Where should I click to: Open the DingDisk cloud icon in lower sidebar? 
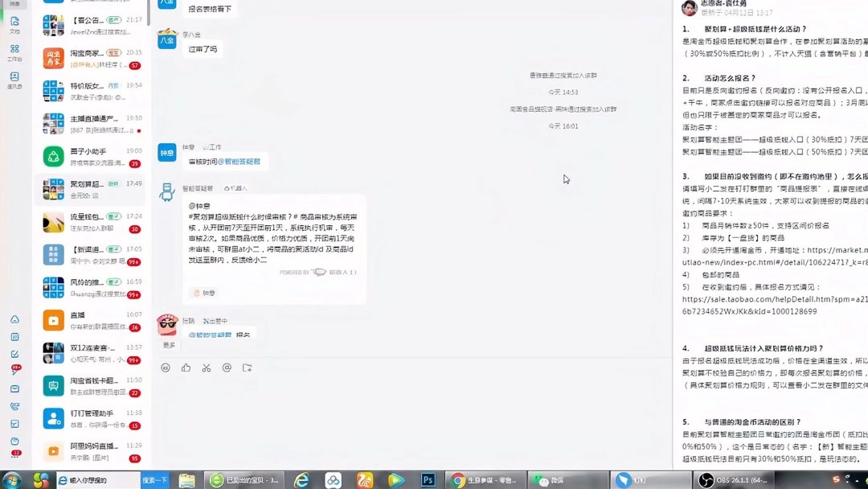[14, 320]
